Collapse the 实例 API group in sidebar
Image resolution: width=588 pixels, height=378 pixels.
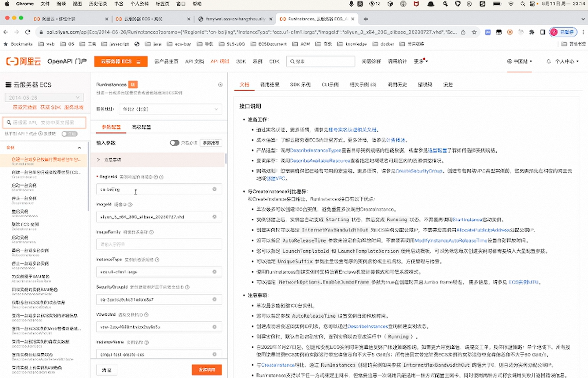(80, 147)
